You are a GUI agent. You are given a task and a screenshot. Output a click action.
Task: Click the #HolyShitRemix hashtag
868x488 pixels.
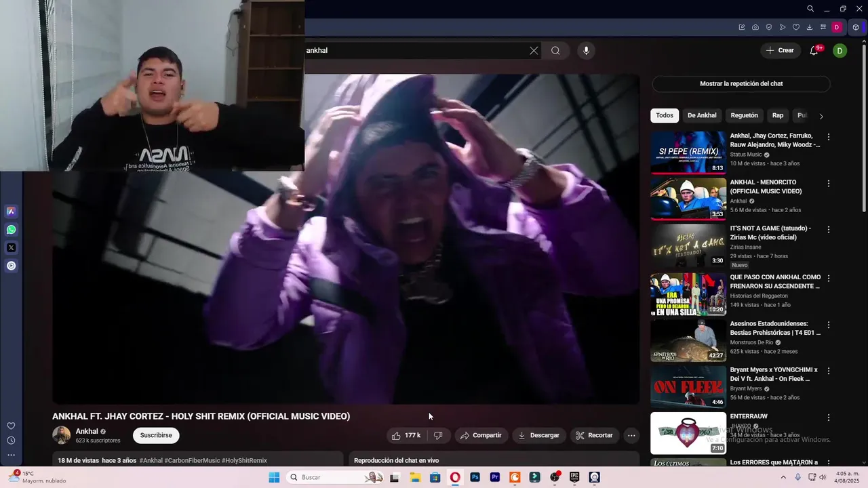[244, 461]
